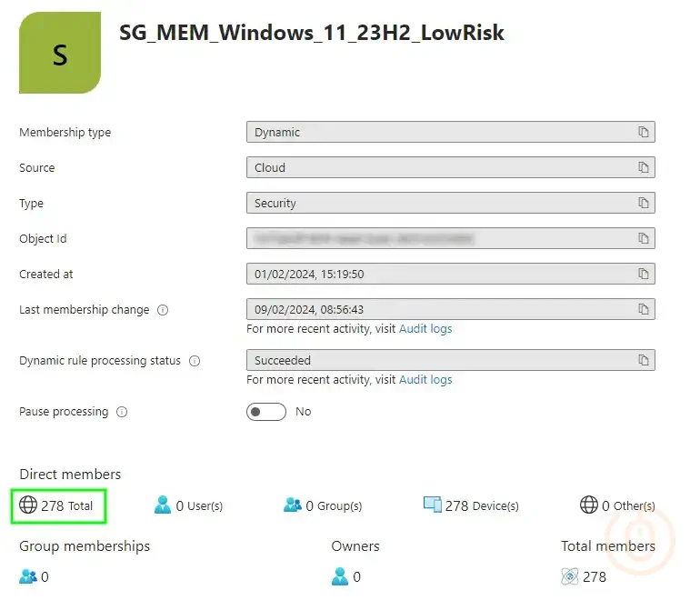The height and width of the screenshot is (600, 700).
Task: Copy the Source field value
Action: tap(644, 168)
